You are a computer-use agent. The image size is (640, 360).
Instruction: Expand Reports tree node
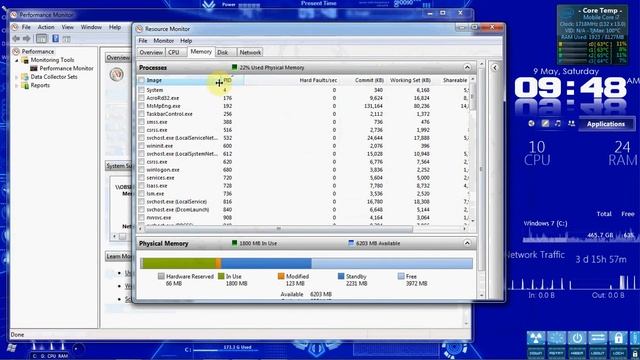click(x=17, y=85)
